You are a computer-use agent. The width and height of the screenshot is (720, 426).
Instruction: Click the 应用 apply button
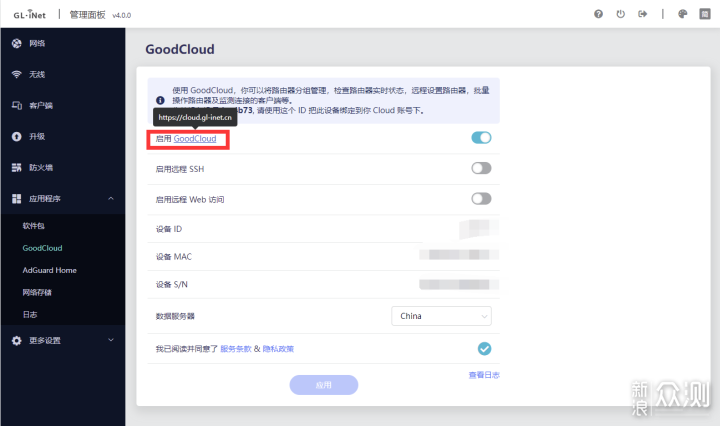(324, 385)
